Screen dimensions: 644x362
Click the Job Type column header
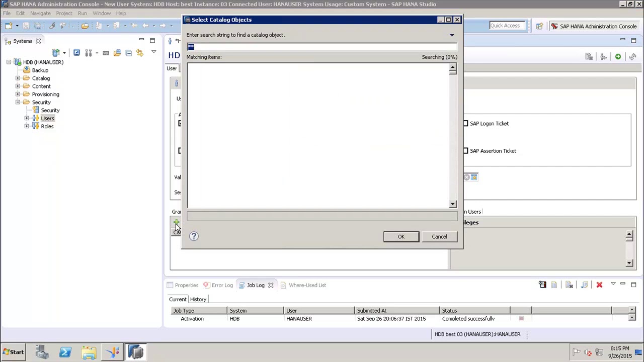point(199,311)
